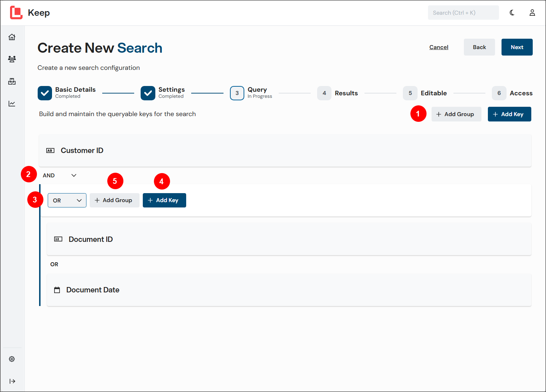
Task: Click the Create New Search heading
Action: [100, 48]
